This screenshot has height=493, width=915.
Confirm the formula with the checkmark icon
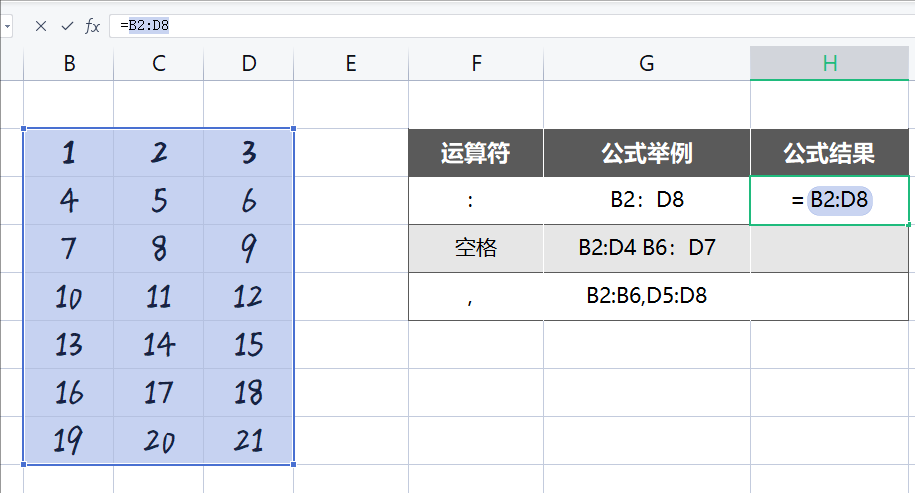tap(67, 26)
